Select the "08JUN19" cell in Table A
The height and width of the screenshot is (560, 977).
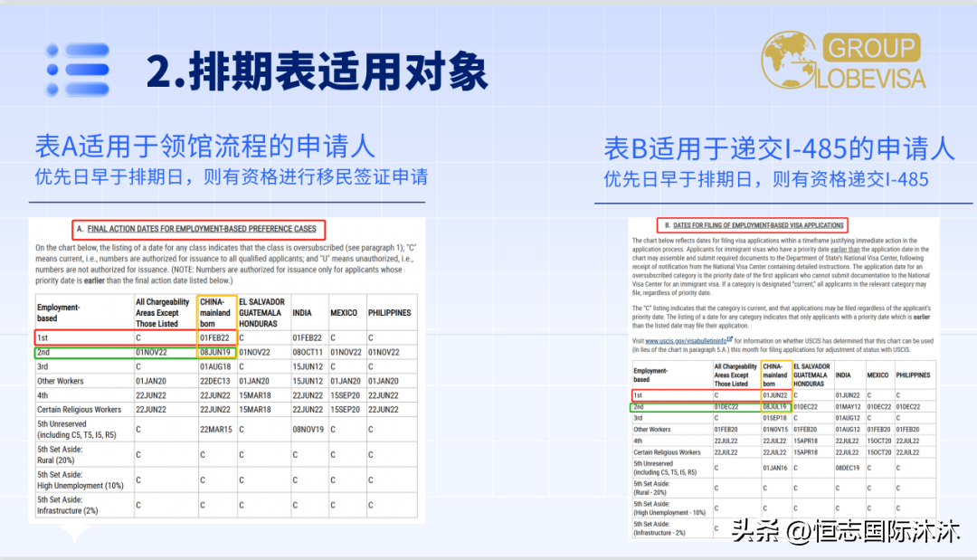pos(215,352)
